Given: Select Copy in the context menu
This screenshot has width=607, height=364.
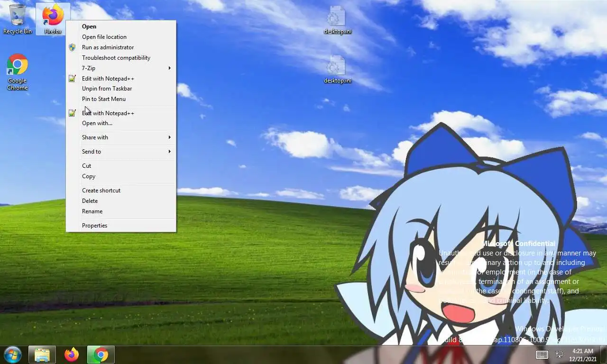Looking at the screenshot, I should [121, 176].
